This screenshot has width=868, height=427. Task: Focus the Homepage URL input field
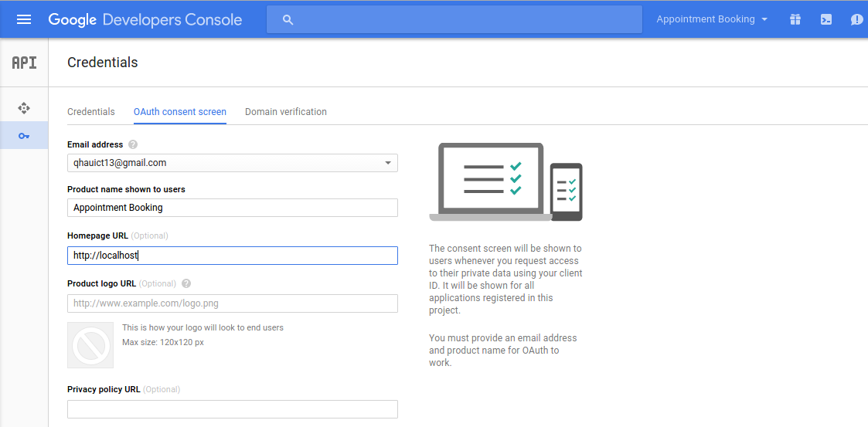pyautogui.click(x=232, y=256)
